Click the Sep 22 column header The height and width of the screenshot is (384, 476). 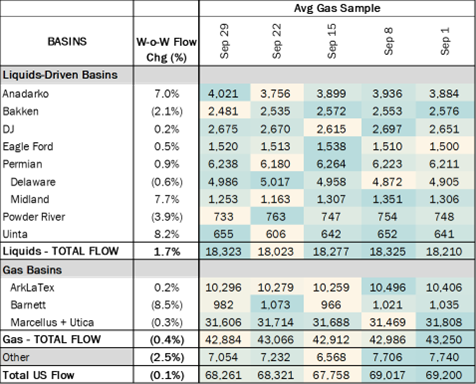point(277,41)
